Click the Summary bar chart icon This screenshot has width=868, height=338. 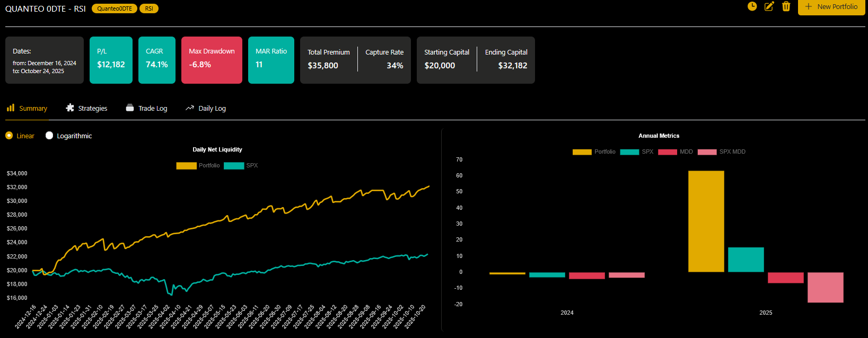pos(10,108)
